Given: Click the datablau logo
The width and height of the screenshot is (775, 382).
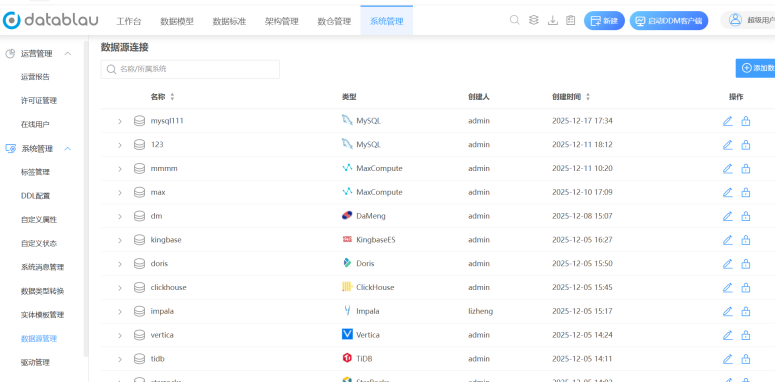Looking at the screenshot, I should 50,20.
